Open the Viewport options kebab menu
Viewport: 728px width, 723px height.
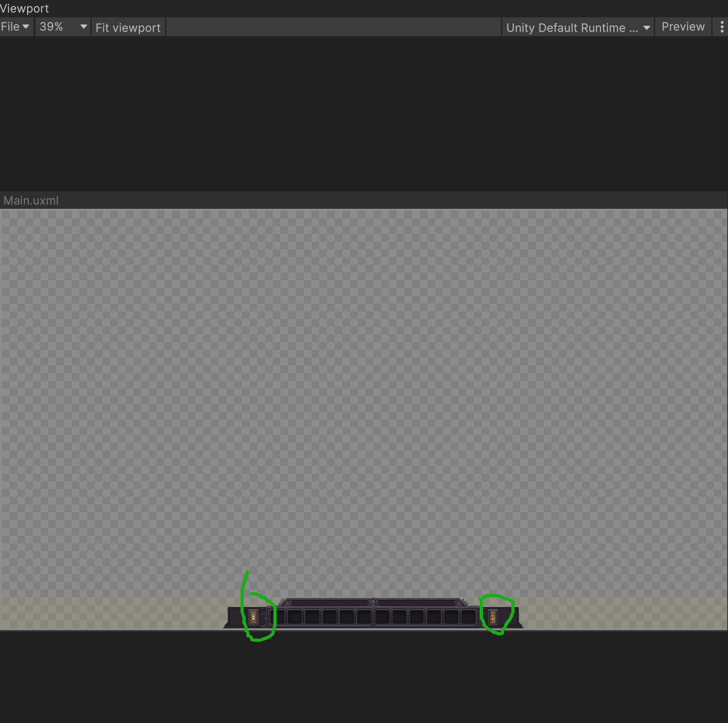point(721,26)
